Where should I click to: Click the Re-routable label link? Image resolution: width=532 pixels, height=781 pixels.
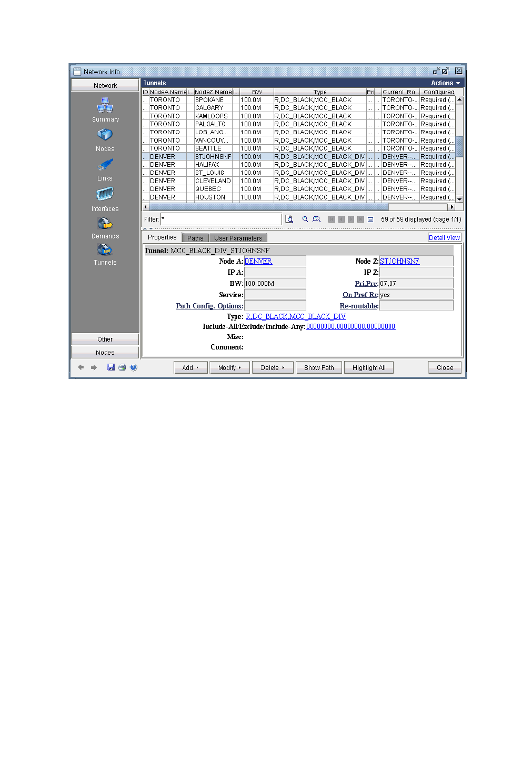click(359, 306)
